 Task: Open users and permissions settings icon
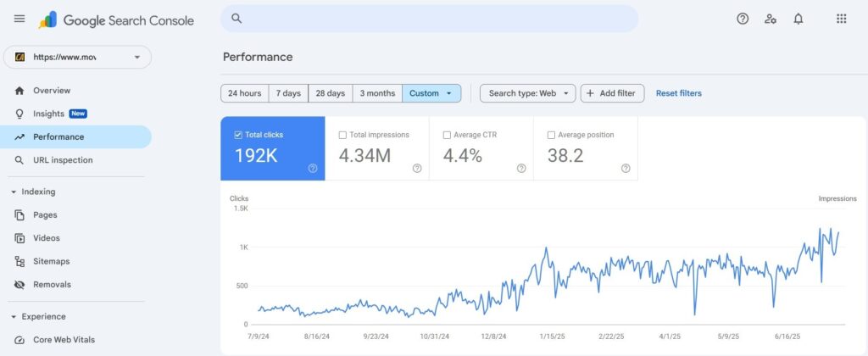coord(770,19)
